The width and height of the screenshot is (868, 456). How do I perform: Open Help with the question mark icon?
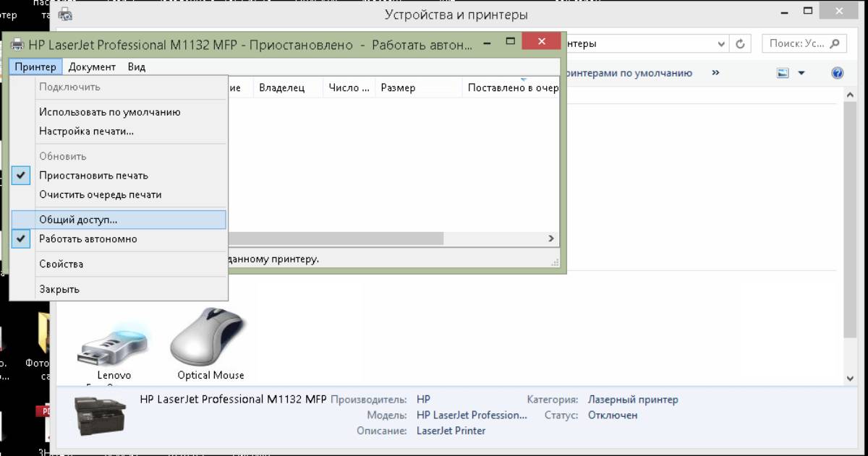(x=838, y=73)
